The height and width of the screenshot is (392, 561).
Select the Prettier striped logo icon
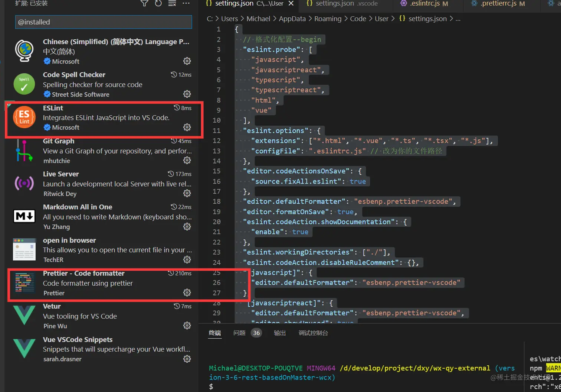click(x=24, y=283)
